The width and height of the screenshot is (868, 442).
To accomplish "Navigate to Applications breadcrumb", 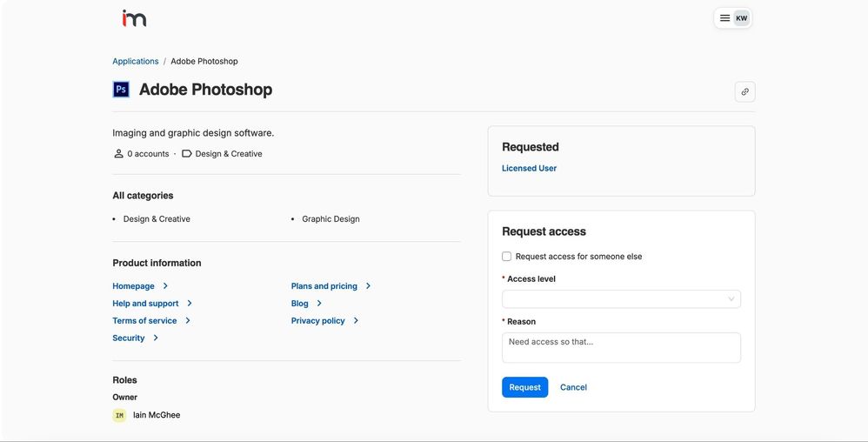I will (136, 62).
